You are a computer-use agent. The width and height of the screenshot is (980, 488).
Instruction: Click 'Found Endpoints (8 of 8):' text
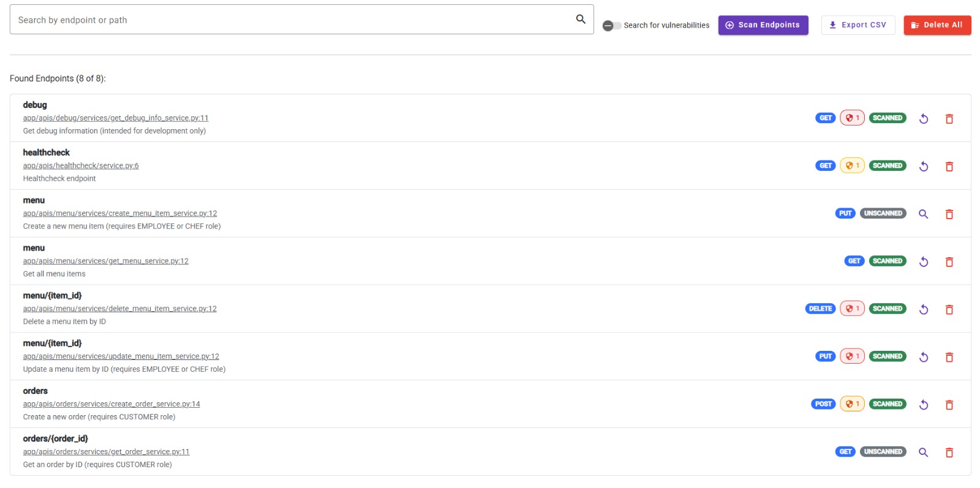[58, 79]
